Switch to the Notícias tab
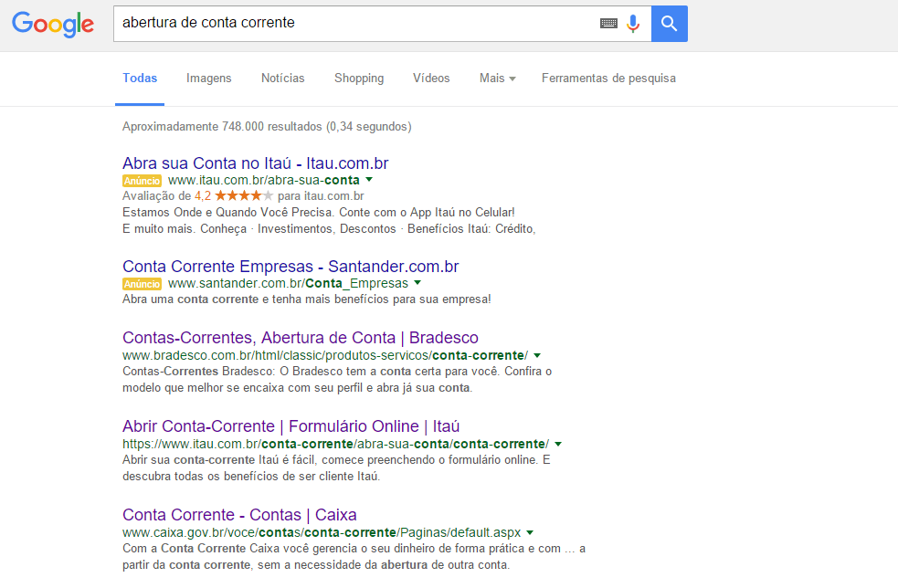 pos(283,79)
